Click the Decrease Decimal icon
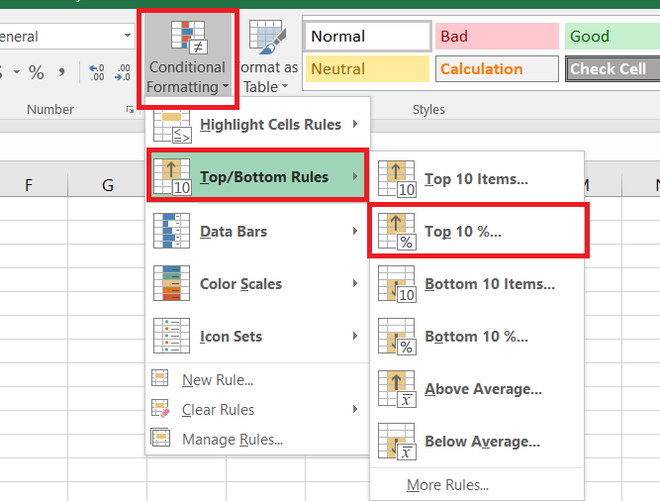 [x=122, y=72]
